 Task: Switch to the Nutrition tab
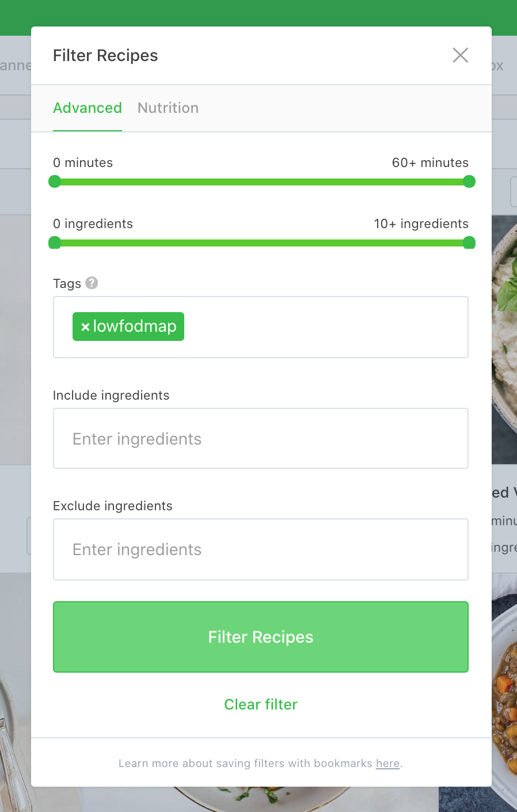click(168, 108)
